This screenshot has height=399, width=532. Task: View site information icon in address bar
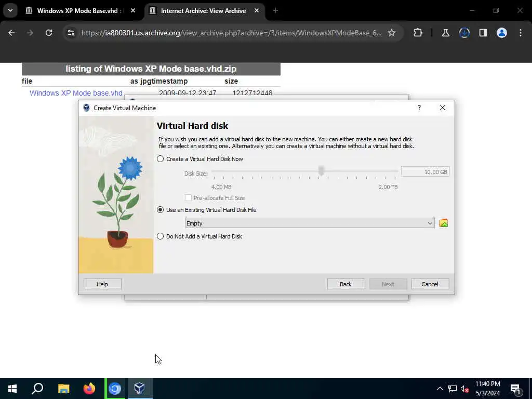[71, 33]
